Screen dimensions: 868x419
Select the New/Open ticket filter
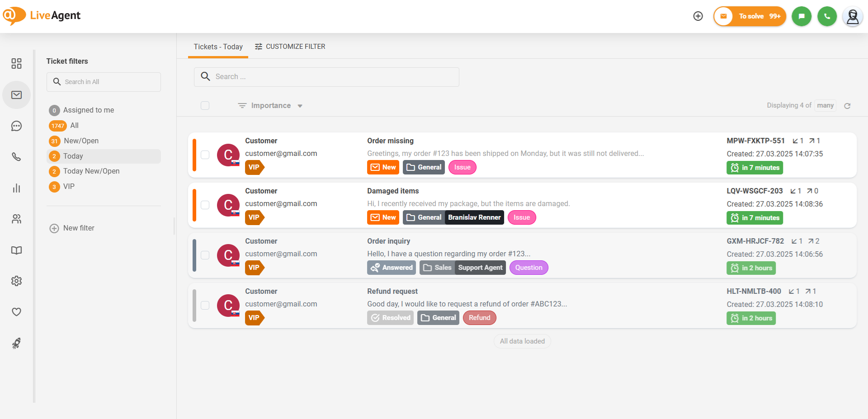(x=81, y=141)
